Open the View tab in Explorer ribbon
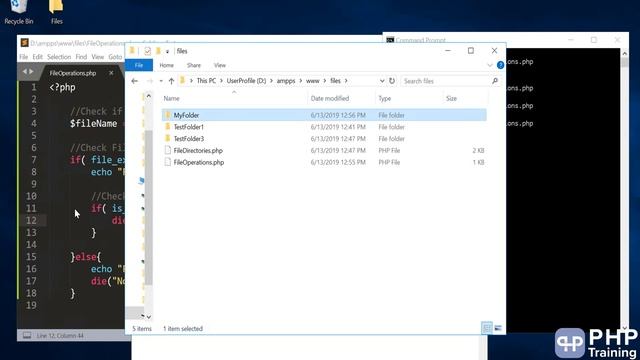 coord(220,65)
